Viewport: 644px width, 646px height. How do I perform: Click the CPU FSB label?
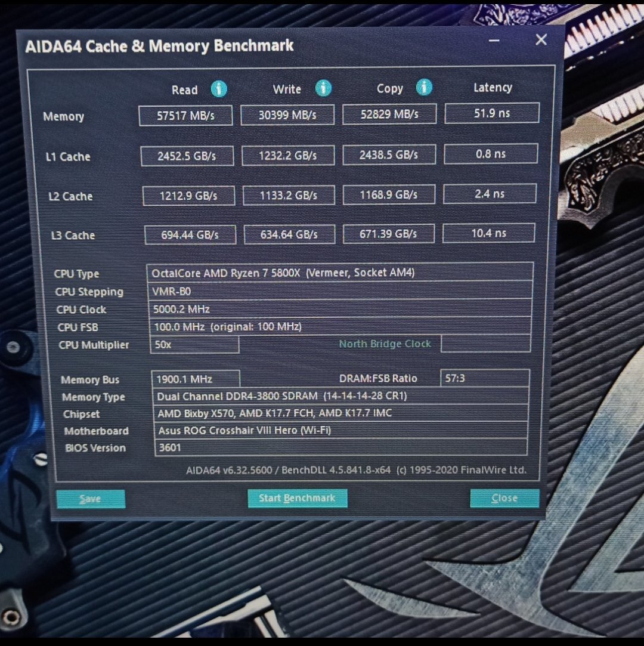78,327
